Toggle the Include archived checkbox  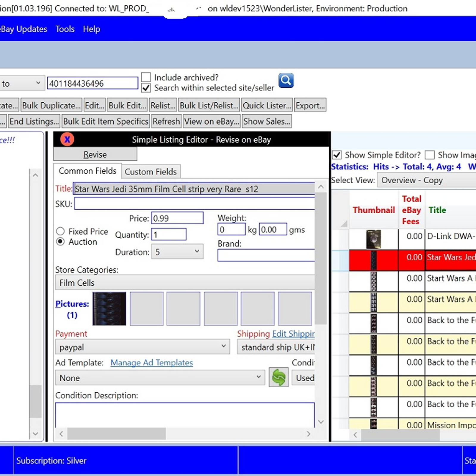point(146,77)
